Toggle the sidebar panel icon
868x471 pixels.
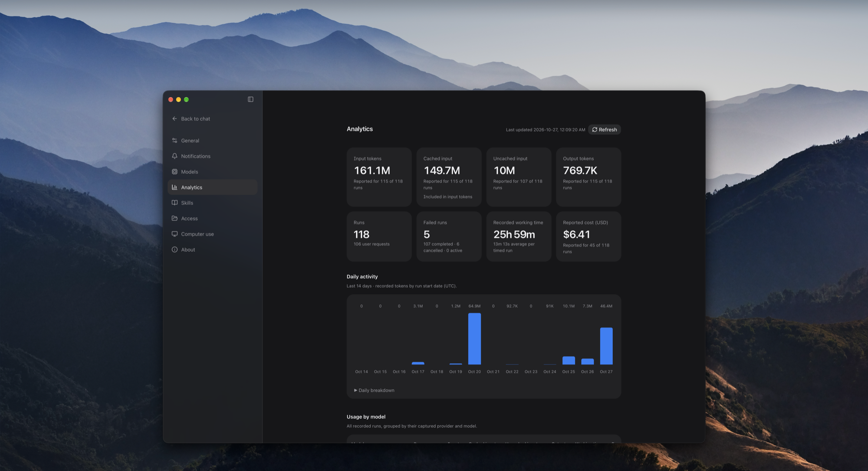(x=250, y=99)
